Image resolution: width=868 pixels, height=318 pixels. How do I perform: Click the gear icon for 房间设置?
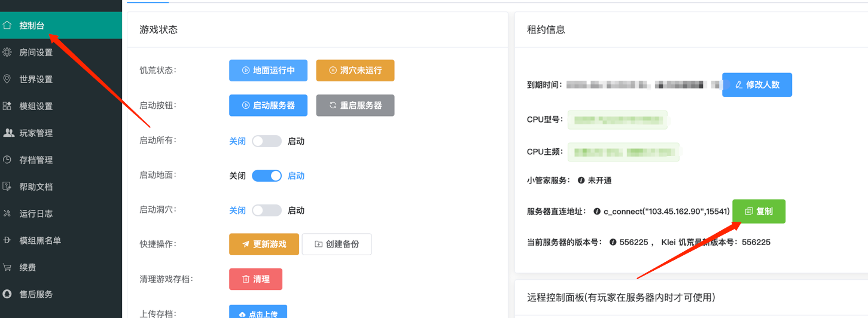tap(7, 52)
